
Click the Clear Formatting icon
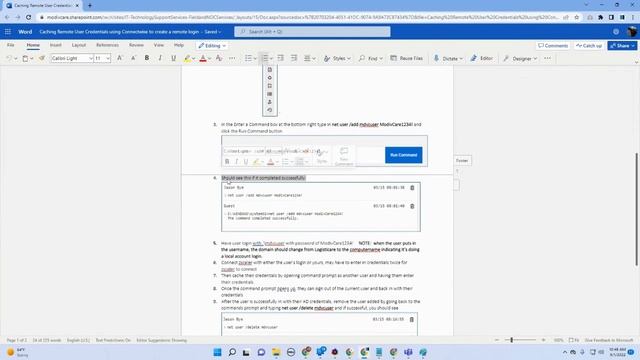point(219,58)
